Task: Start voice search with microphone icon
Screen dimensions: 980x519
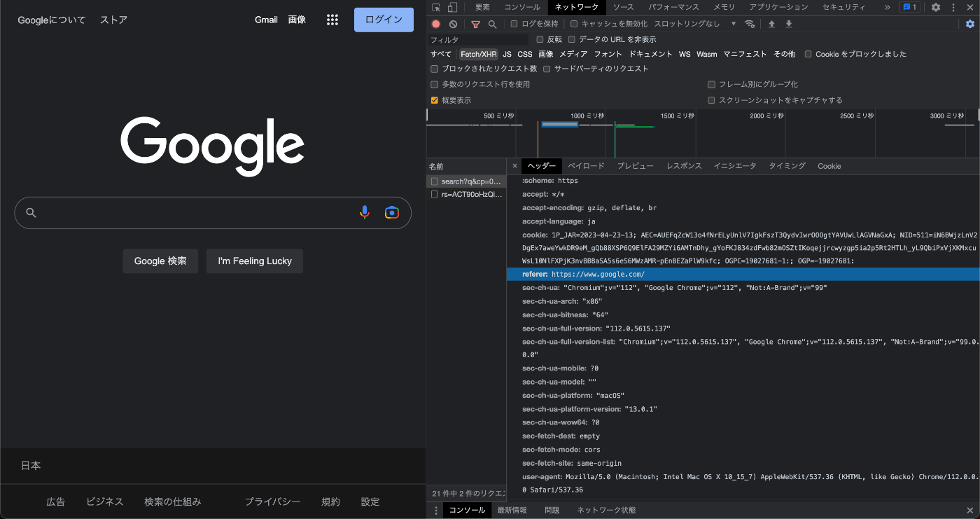Action: pyautogui.click(x=365, y=212)
